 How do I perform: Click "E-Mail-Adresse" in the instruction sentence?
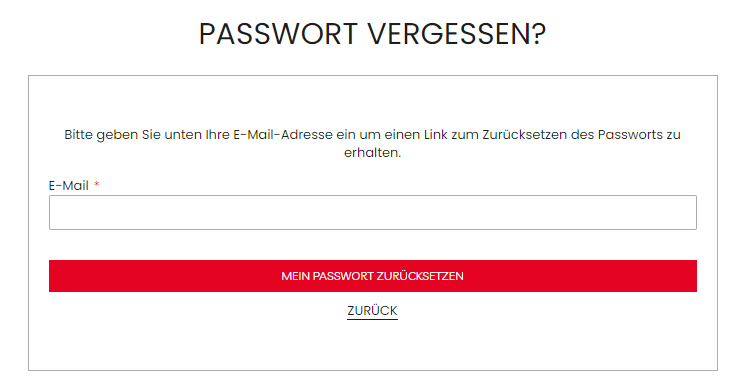click(x=283, y=135)
